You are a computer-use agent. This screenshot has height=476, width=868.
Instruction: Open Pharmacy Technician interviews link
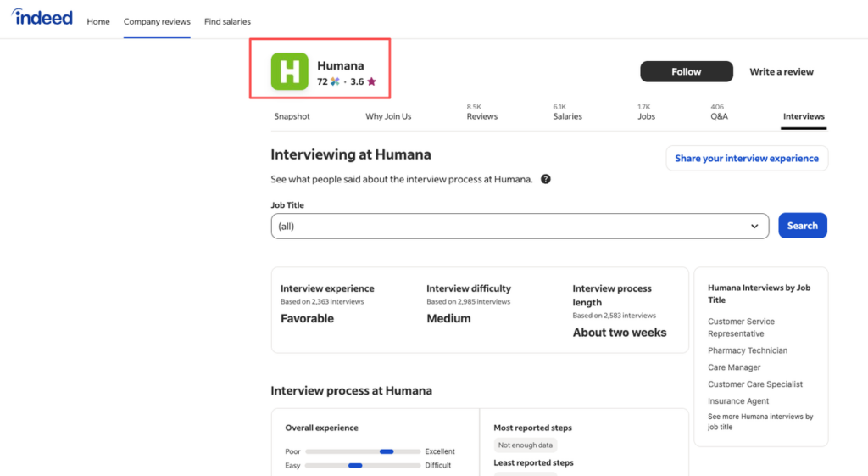click(x=748, y=350)
